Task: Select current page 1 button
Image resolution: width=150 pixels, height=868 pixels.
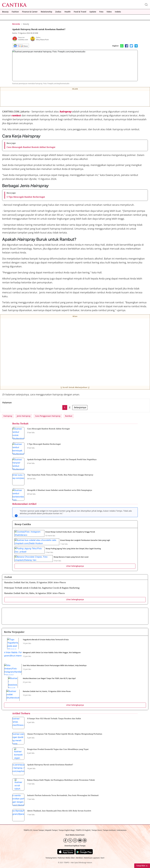Action: [x=65, y=407]
